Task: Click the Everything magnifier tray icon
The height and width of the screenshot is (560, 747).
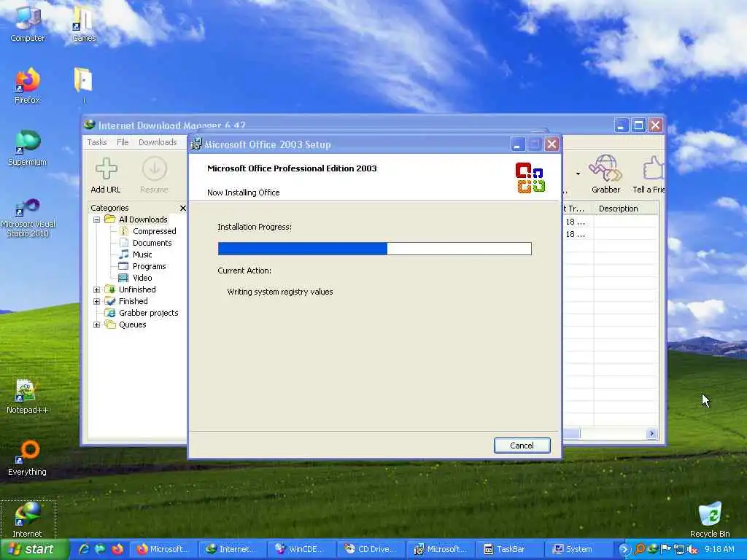Action: (640, 550)
